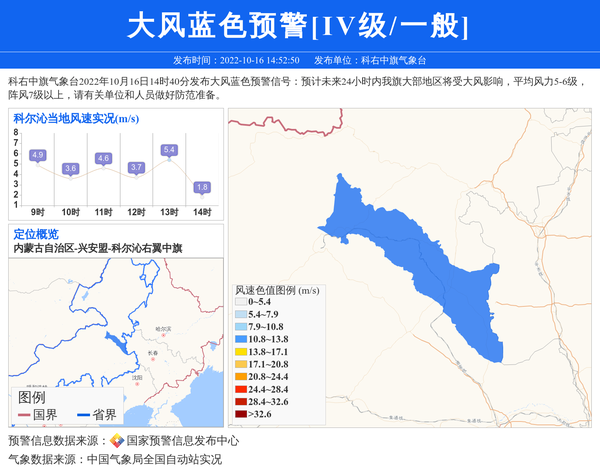The height and width of the screenshot is (471, 600).
Task: Select the 3.7 data label at 12时
Action: click(136, 167)
